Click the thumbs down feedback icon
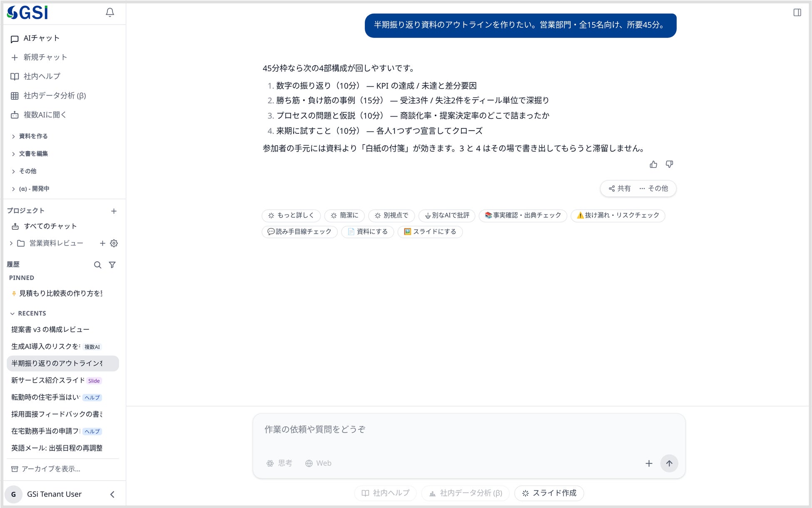 click(669, 165)
